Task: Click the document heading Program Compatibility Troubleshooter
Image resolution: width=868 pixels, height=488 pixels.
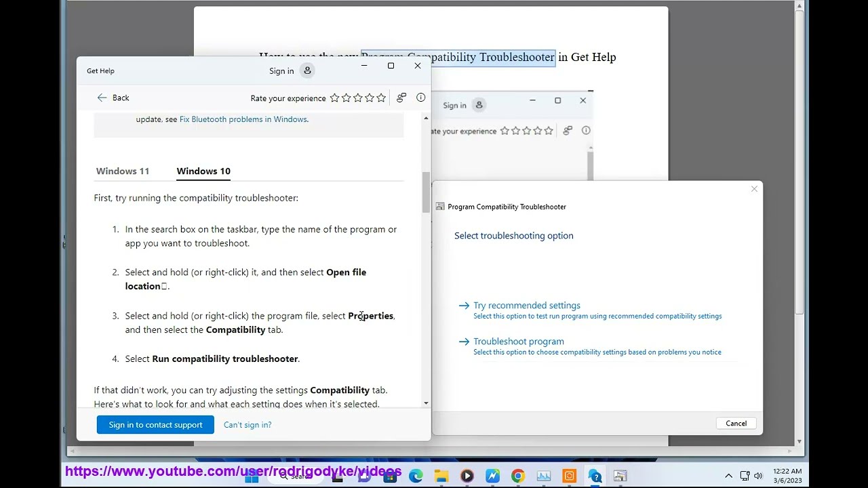Action: [x=458, y=57]
